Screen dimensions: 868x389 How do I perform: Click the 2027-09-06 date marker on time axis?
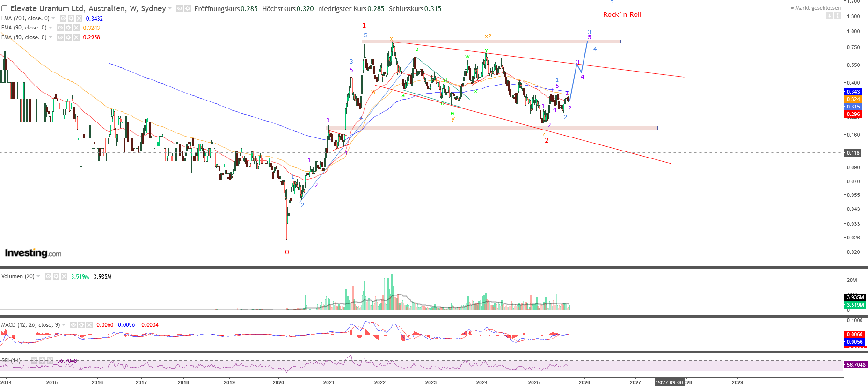pos(669,382)
